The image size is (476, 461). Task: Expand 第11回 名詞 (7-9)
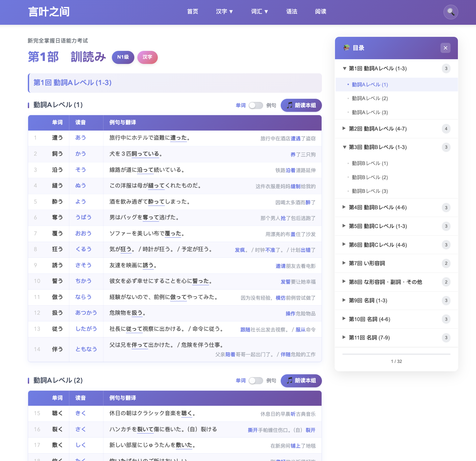tap(396, 338)
